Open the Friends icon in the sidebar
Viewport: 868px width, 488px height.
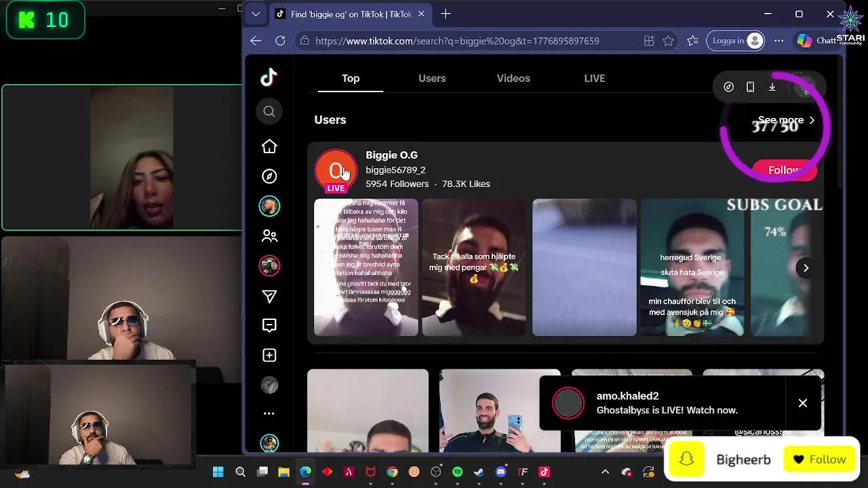tap(269, 236)
